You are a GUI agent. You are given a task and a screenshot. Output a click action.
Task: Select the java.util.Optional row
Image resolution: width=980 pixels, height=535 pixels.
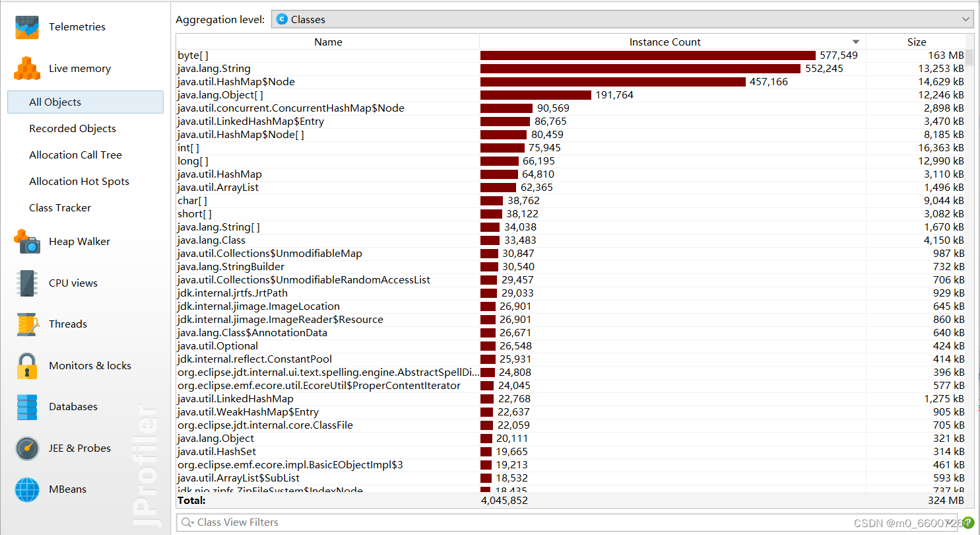pos(572,346)
